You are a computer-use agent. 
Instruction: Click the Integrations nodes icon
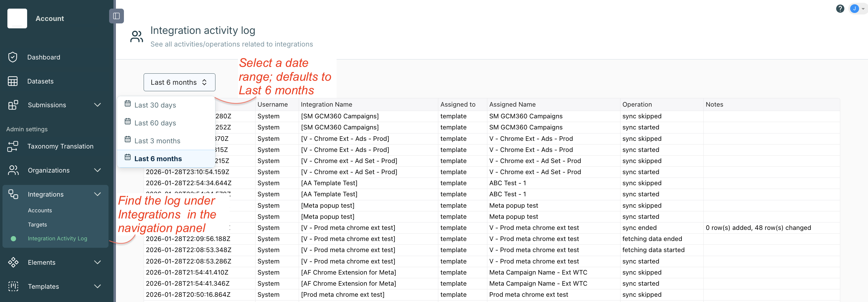(13, 194)
